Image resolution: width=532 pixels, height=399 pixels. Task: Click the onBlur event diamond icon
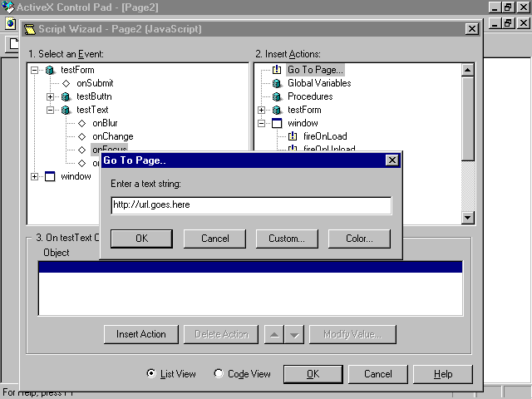coord(81,123)
